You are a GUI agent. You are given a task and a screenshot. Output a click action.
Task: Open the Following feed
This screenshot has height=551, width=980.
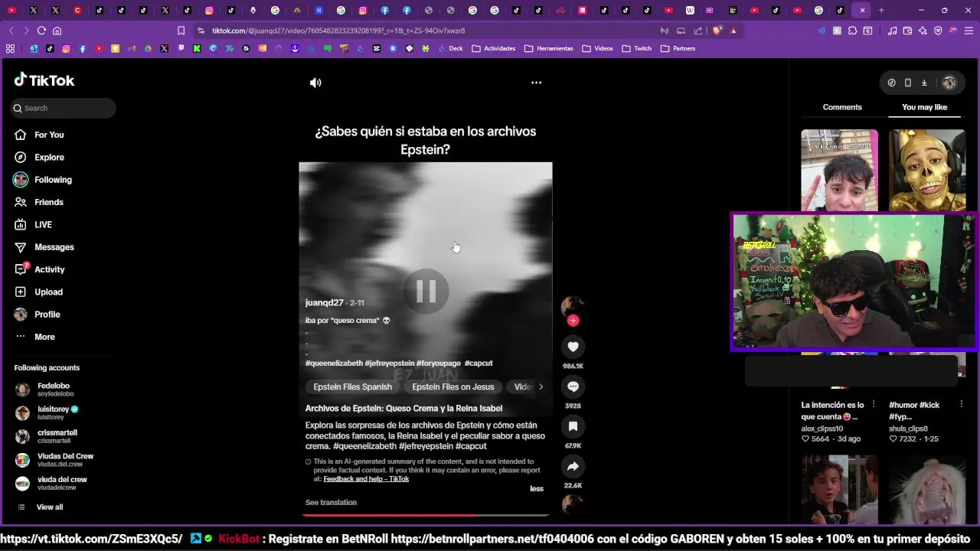[53, 180]
